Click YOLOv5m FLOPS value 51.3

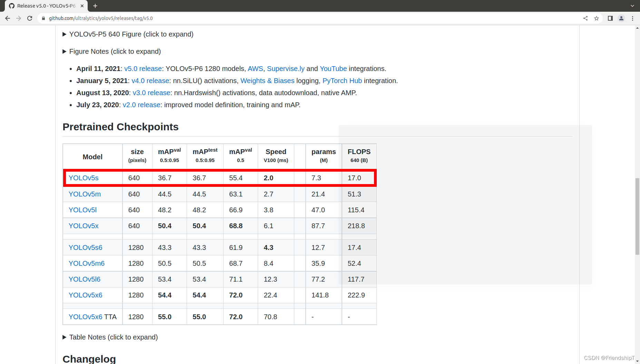(x=354, y=194)
